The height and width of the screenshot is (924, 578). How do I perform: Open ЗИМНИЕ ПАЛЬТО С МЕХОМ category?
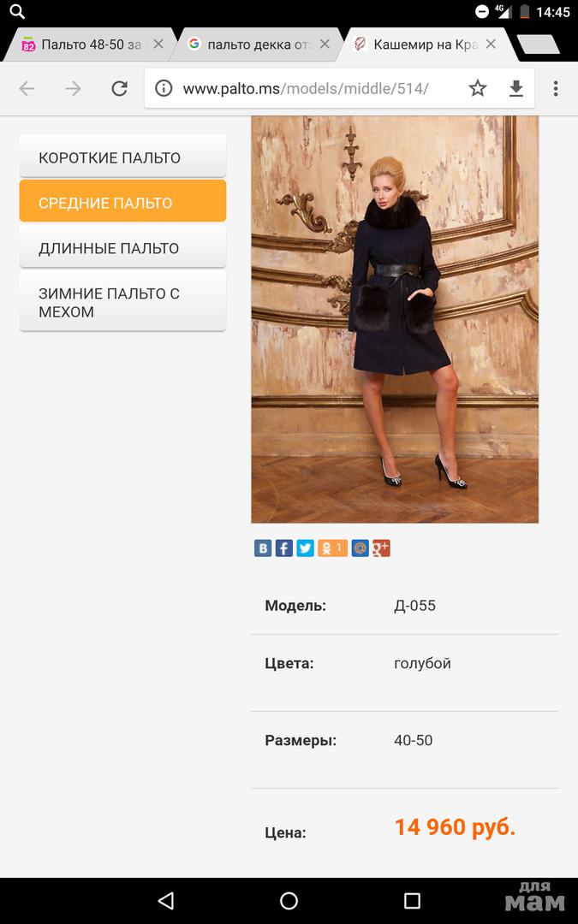coord(122,302)
